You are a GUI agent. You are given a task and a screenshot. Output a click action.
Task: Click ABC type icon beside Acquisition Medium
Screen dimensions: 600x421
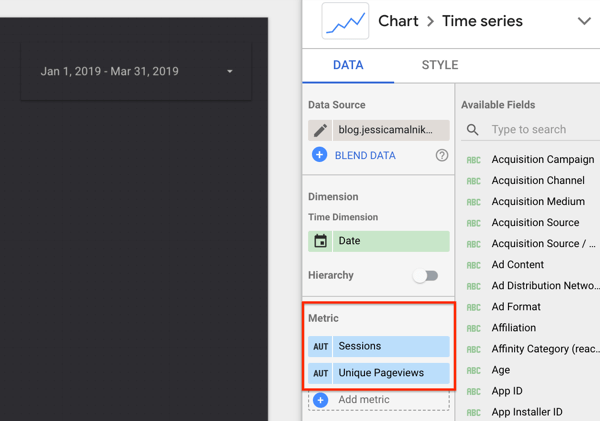(473, 202)
